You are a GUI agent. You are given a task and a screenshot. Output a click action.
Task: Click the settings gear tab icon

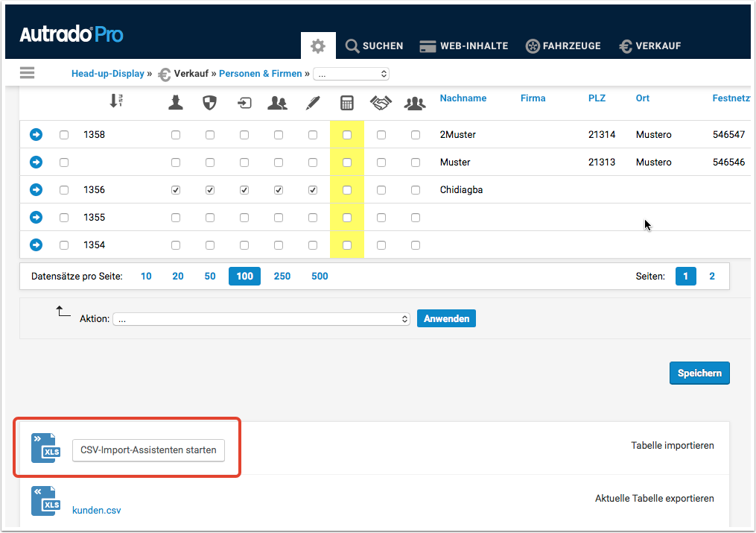tap(318, 46)
